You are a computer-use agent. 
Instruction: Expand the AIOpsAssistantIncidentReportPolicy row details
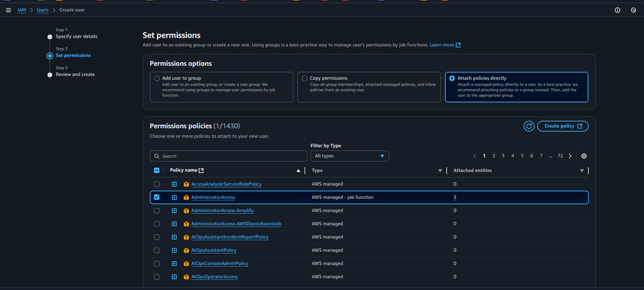pyautogui.click(x=174, y=237)
